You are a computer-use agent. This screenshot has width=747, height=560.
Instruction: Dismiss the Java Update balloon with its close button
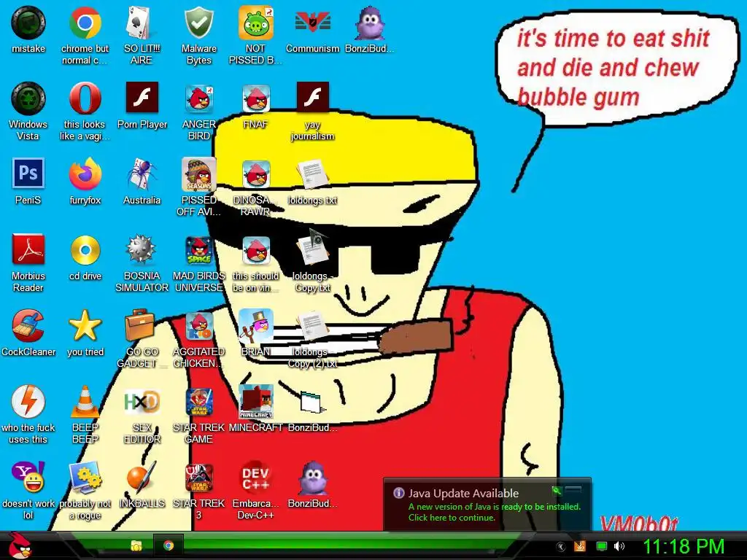pyautogui.click(x=573, y=489)
